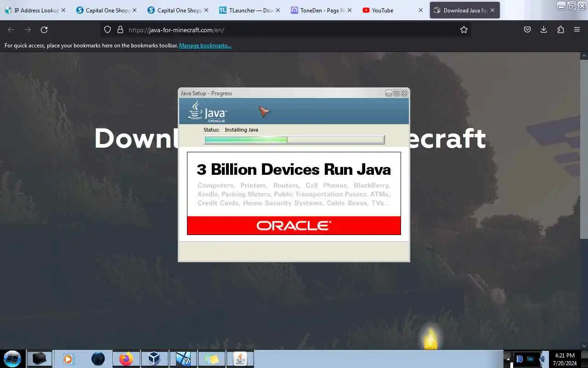Screen dimensions: 588x368
Task: Open the Pocket save icon
Action: [527, 30]
